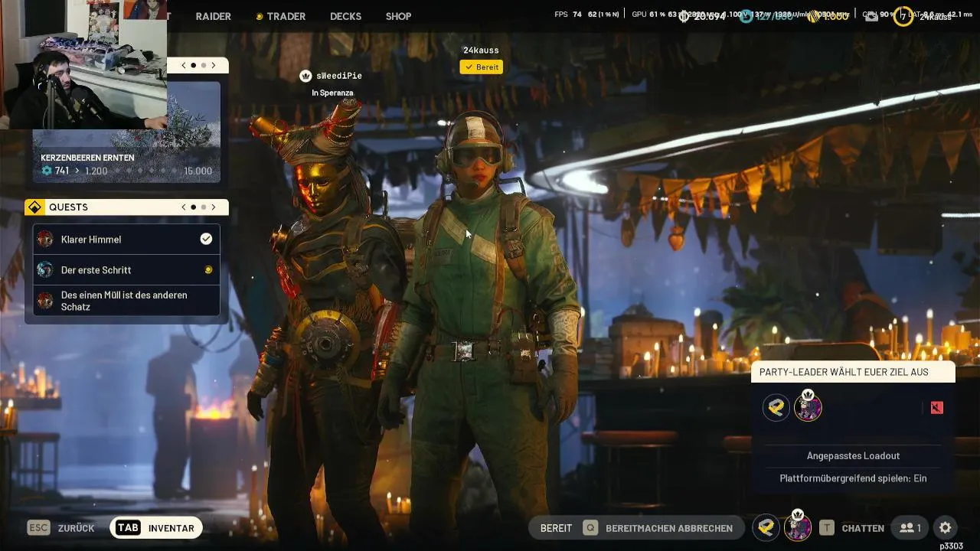Viewport: 980px width, 551px height.
Task: Click the teal Cred currency icon in top bar
Action: coord(746,16)
